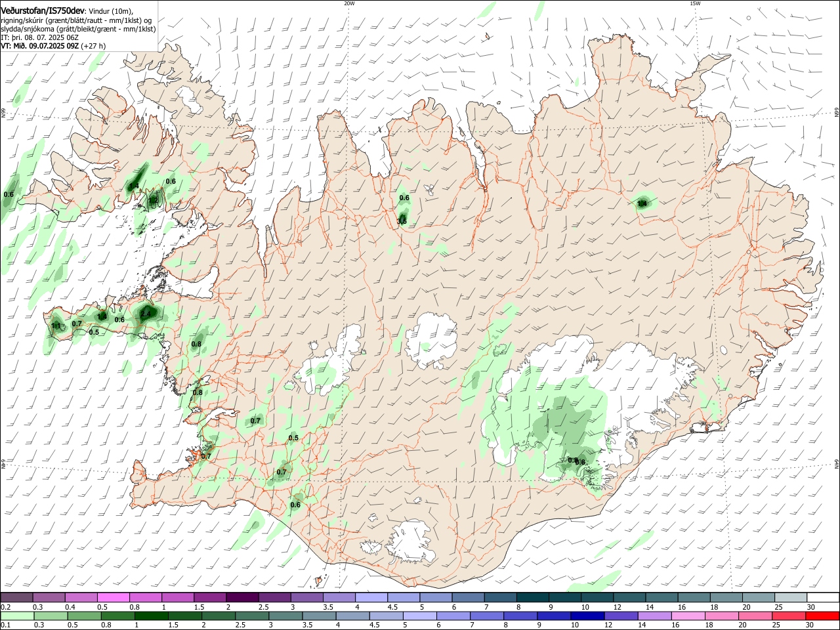The width and height of the screenshot is (840, 630).
Task: Pick the deep blue swatch between 10 and 12, bottom row
Action: 587,616
